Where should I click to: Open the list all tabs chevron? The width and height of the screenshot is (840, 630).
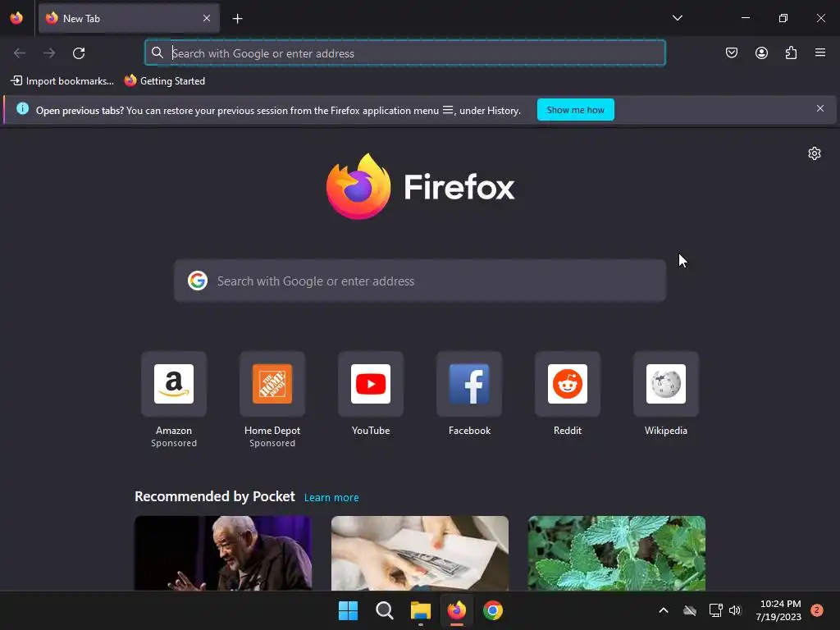tap(677, 18)
